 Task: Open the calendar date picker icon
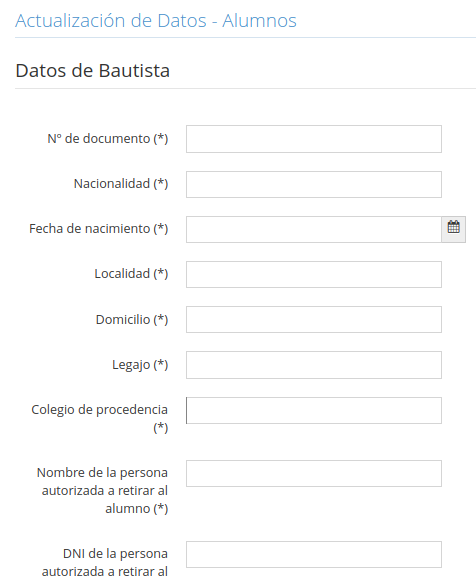tap(453, 229)
